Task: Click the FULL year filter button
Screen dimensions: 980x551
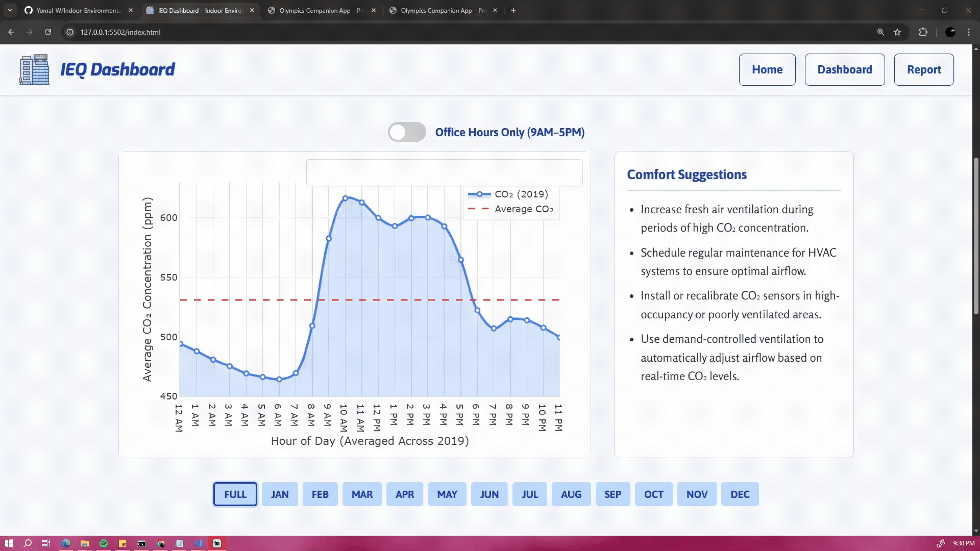Action: (x=235, y=494)
